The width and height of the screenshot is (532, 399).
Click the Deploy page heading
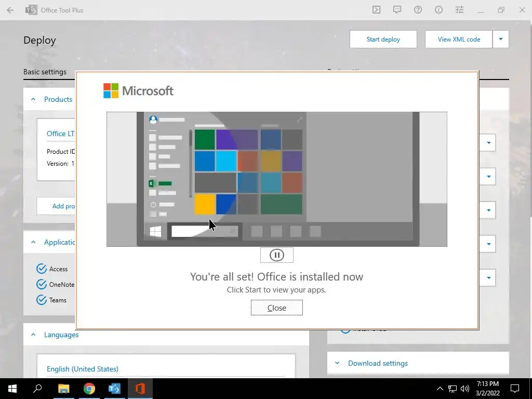pos(39,41)
